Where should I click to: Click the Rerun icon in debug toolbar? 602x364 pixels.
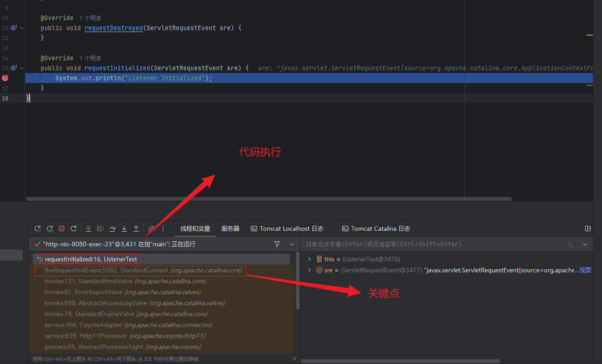(x=38, y=229)
